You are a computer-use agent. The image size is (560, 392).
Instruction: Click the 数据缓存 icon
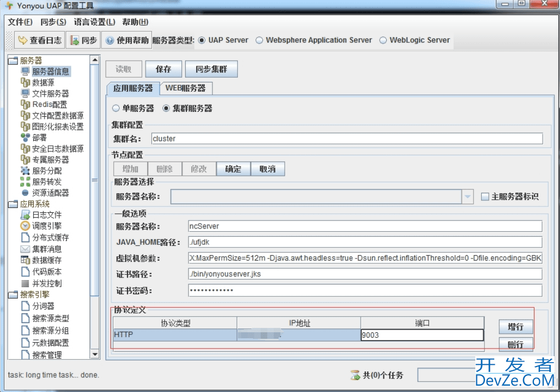click(x=26, y=260)
